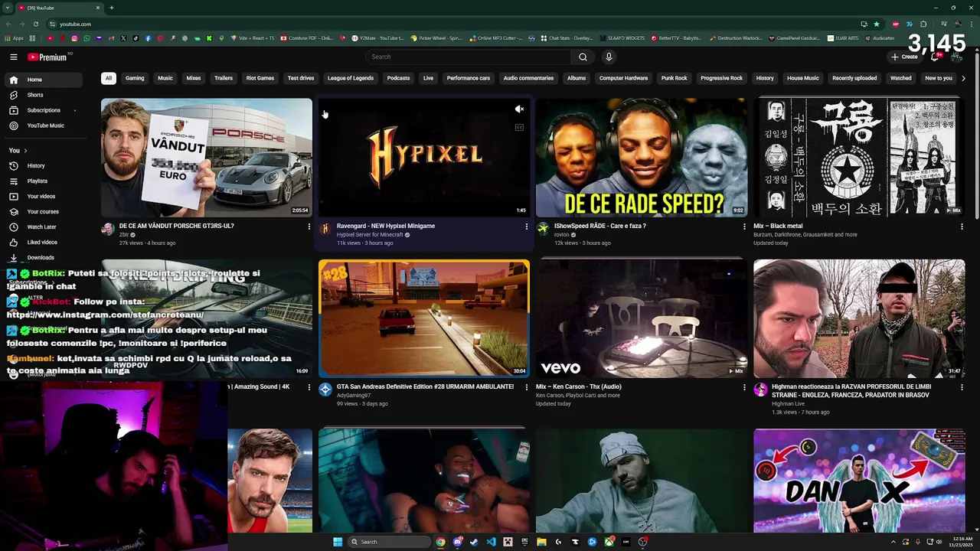Select the Music filter chip

click(x=165, y=78)
